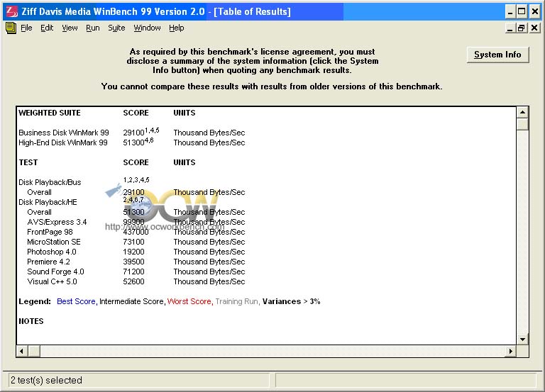Viewport: 545px width, 392px height.
Task: Close the WinBench 99 application window
Action: pos(534,12)
